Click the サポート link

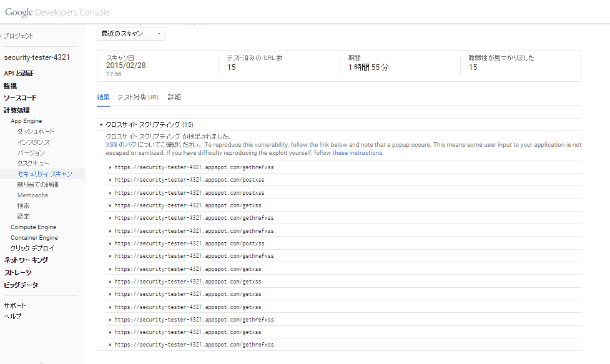15,306
